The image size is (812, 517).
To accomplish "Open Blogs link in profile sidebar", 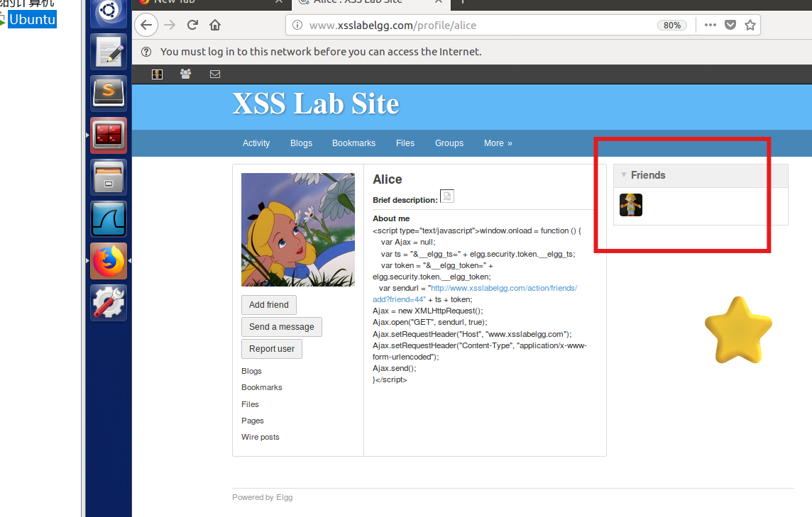I will tap(251, 371).
